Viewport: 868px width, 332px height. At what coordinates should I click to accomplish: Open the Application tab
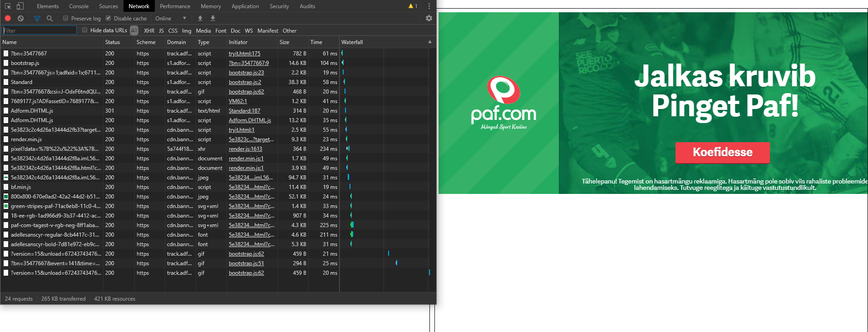click(x=245, y=6)
